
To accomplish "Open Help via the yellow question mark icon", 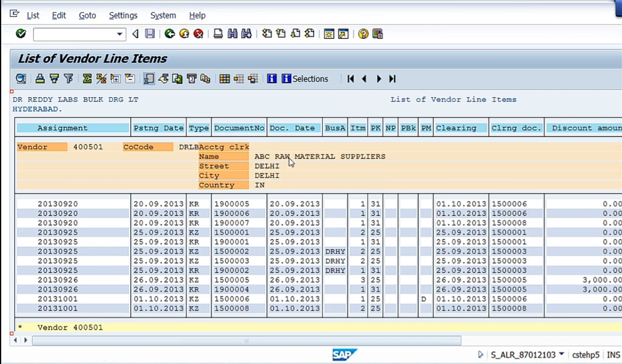I will pos(363,34).
